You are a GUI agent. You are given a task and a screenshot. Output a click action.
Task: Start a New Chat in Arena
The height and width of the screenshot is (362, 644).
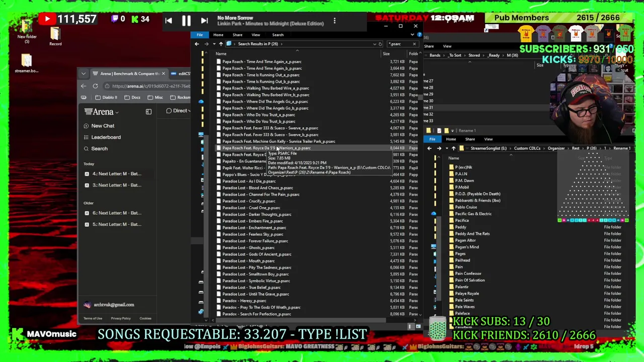click(x=99, y=126)
